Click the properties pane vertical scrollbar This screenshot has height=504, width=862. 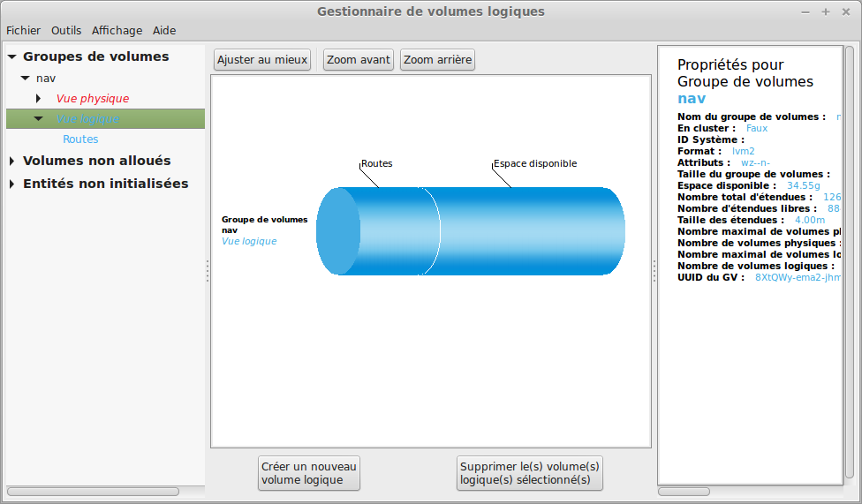click(x=850, y=263)
